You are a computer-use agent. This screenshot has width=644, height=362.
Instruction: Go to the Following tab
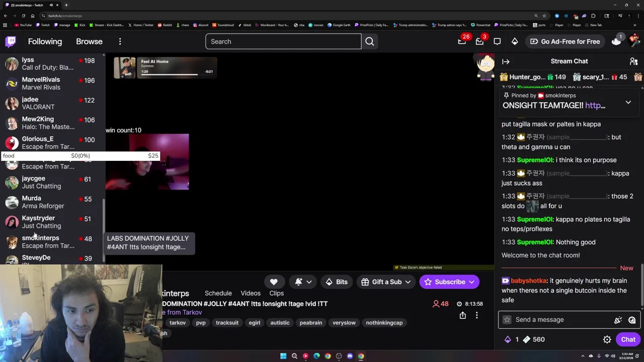[x=45, y=41]
